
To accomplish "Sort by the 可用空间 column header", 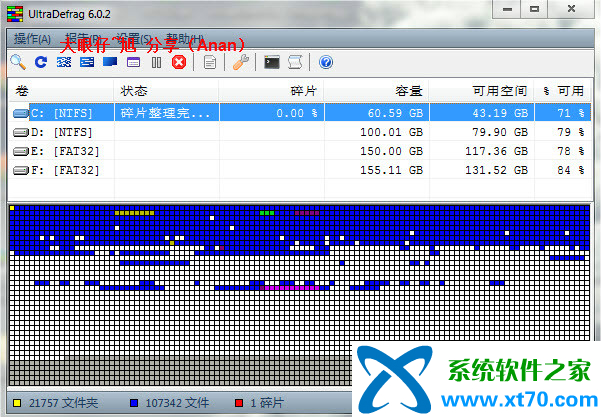I will coord(482,91).
